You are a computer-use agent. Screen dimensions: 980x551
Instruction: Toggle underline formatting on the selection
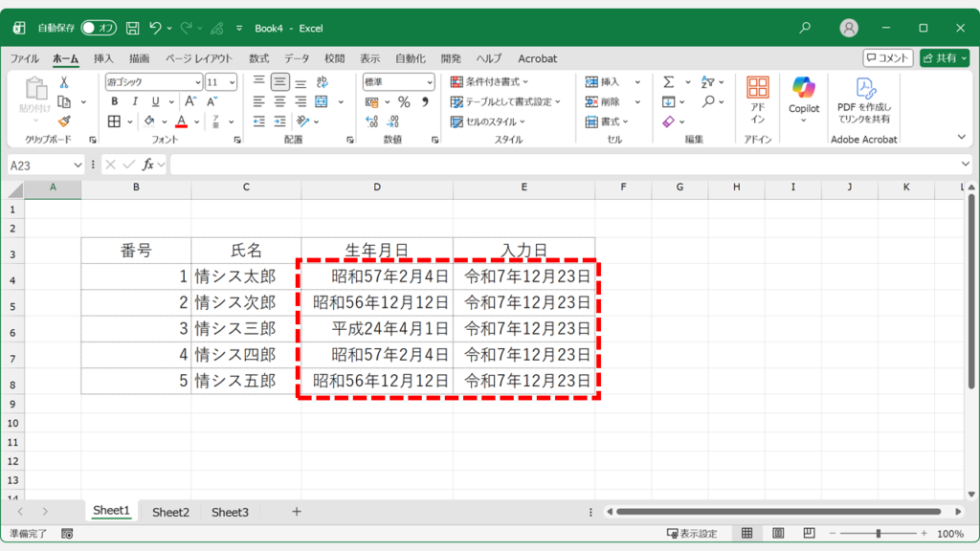[x=155, y=100]
